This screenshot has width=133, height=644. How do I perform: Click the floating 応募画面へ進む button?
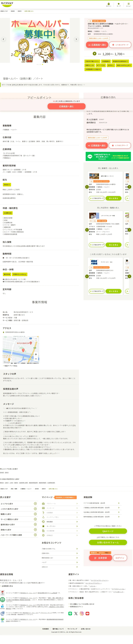(66, 106)
